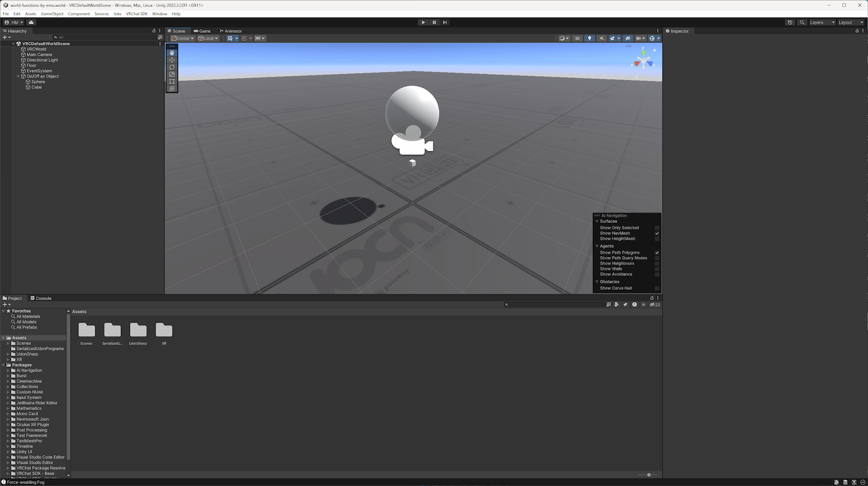Click the 2D view mode button

pyautogui.click(x=577, y=38)
